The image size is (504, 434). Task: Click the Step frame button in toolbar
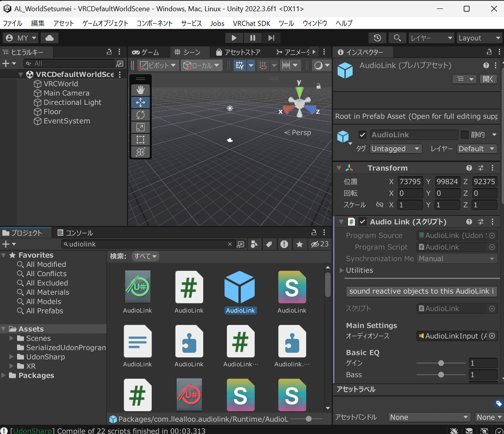point(271,38)
